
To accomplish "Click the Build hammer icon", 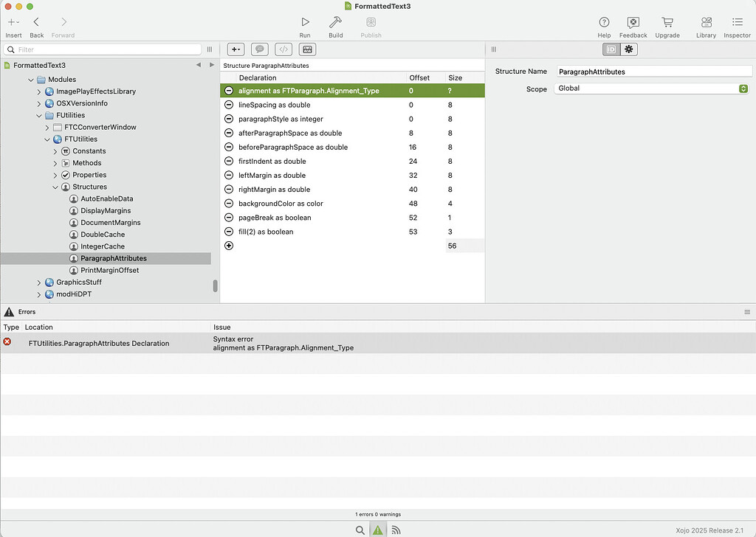I will [335, 23].
